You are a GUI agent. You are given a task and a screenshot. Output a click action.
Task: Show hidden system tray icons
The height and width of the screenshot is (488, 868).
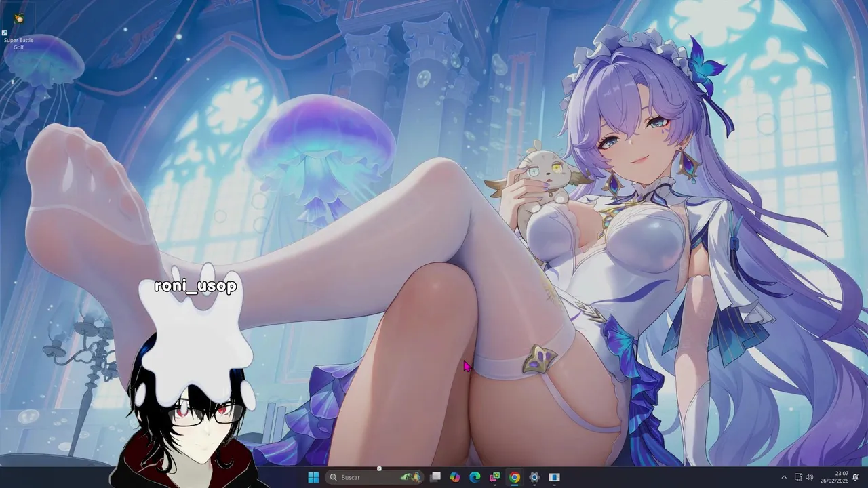784,477
